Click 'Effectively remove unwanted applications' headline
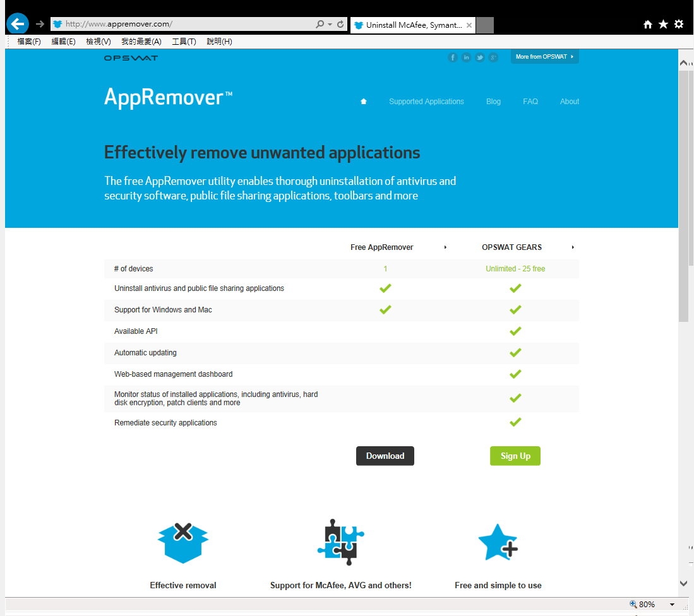This screenshot has height=616, width=694. tap(262, 153)
